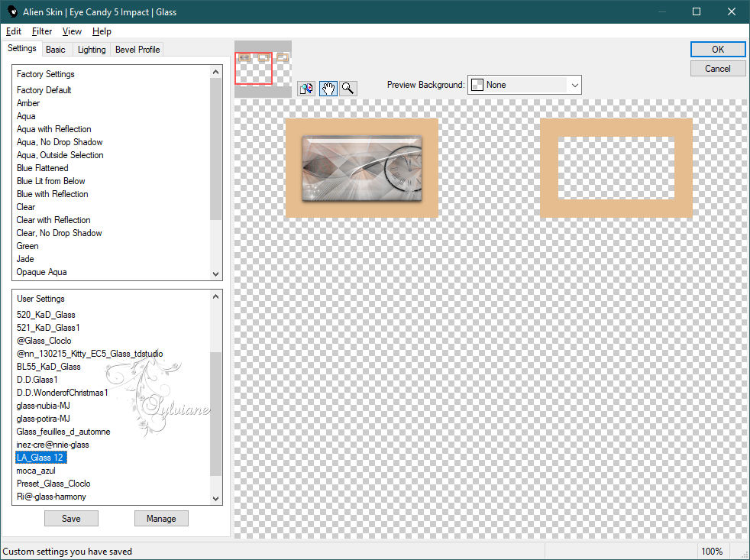Select the @nn_130215_Kitty_EC5_Glass_tdstudio setting

[x=90, y=353]
